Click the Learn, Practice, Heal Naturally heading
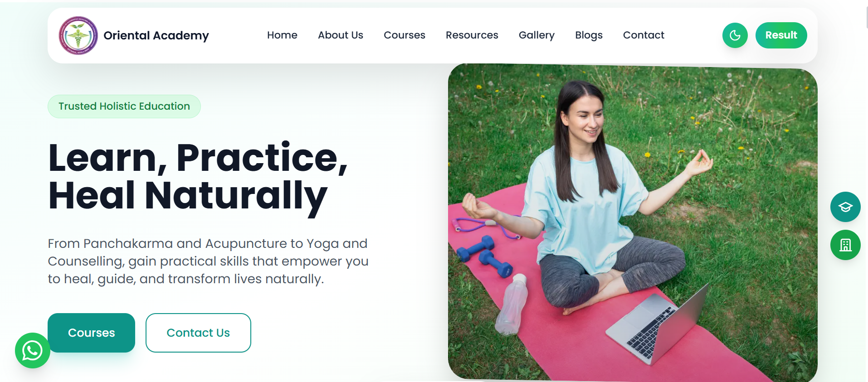868x382 pixels. pyautogui.click(x=198, y=177)
